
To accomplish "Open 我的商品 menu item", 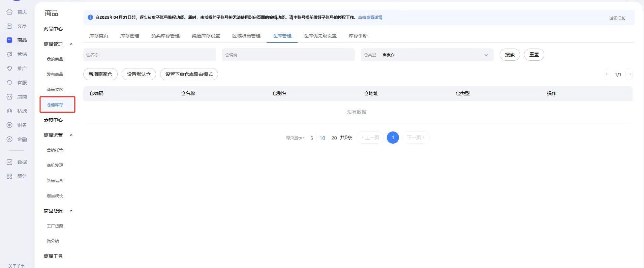I will 55,59.
